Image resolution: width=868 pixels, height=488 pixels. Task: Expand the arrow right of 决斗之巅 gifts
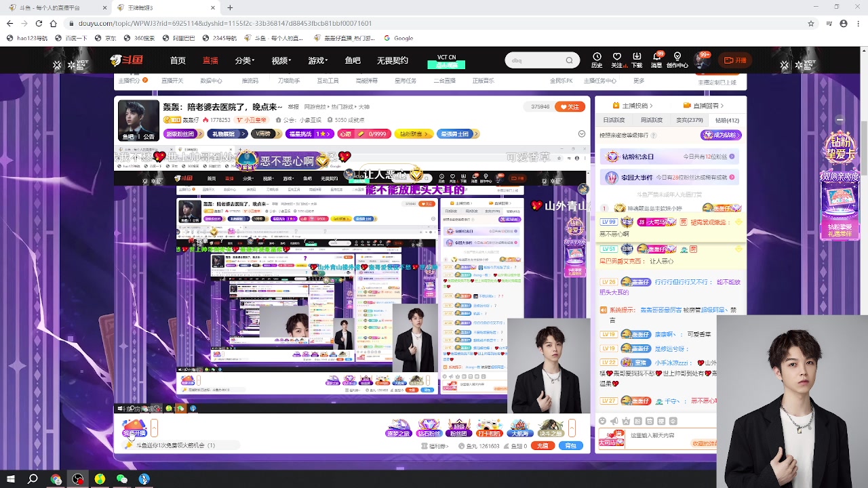pos(572,428)
